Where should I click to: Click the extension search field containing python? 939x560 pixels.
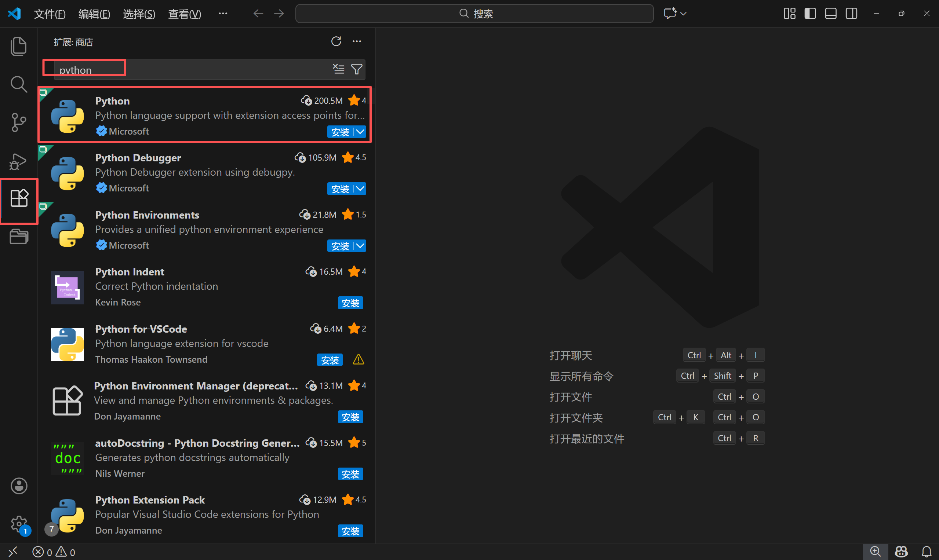tap(189, 70)
